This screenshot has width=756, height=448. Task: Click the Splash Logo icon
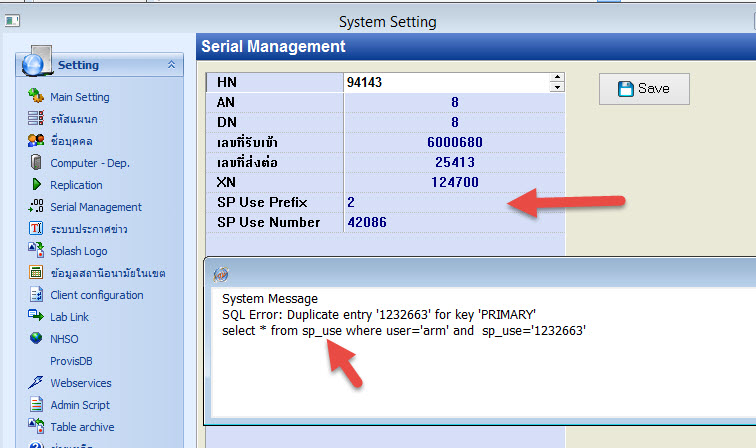click(x=36, y=251)
